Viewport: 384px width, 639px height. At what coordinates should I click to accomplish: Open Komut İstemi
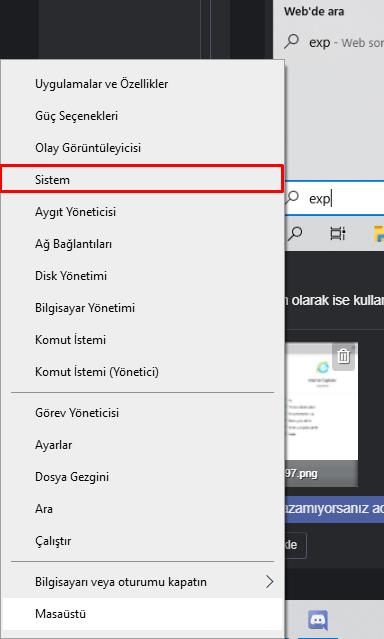(142, 340)
